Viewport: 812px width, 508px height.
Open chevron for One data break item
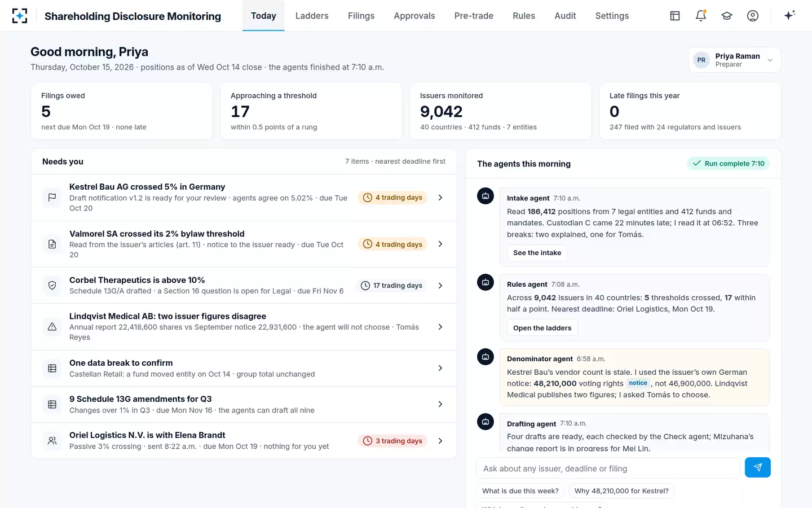pyautogui.click(x=440, y=368)
